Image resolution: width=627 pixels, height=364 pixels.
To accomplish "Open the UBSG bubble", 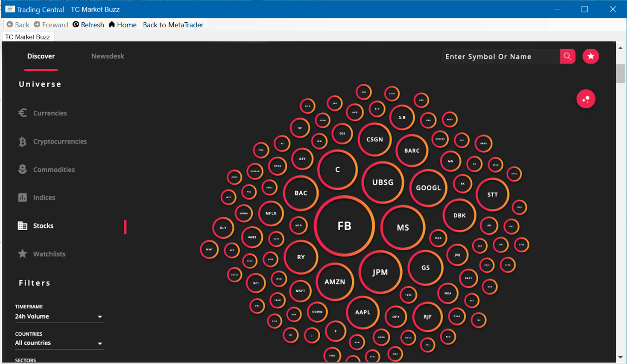I will [383, 182].
